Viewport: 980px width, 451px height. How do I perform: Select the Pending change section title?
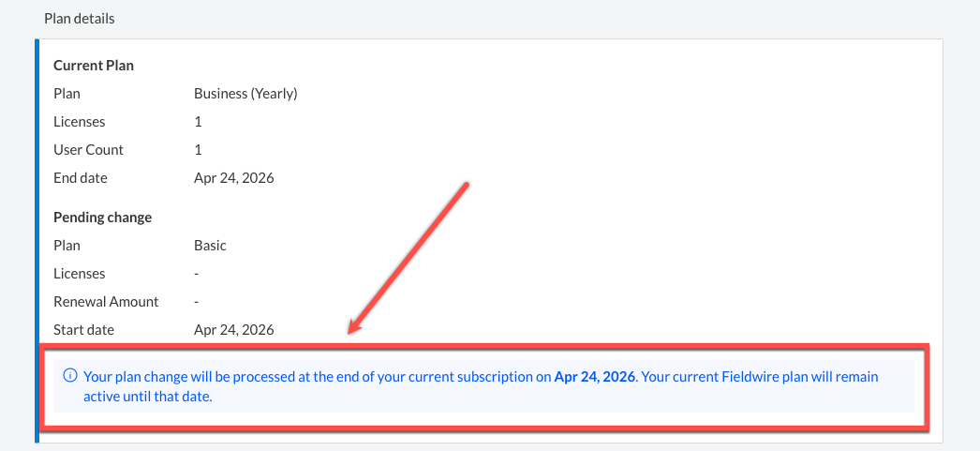[x=102, y=217]
